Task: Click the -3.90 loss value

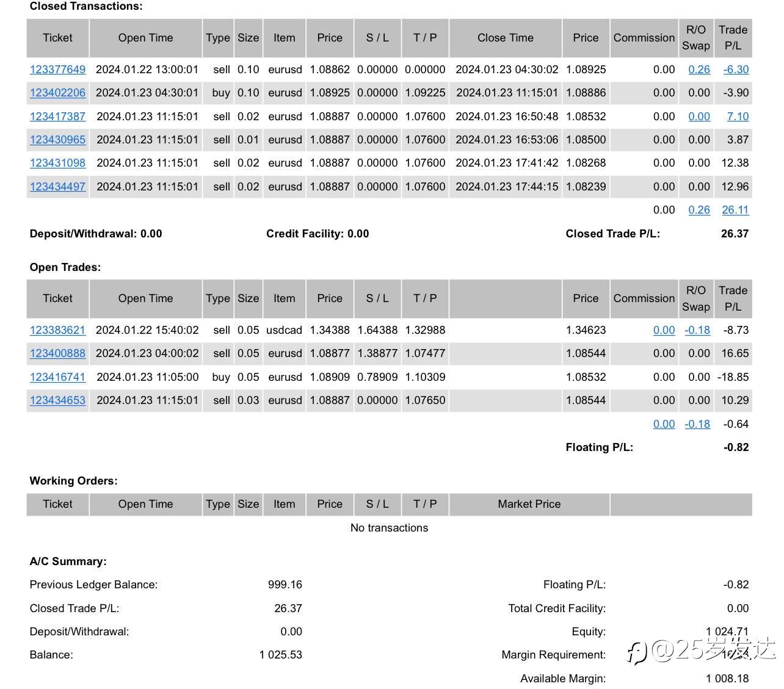Action: pos(736,93)
